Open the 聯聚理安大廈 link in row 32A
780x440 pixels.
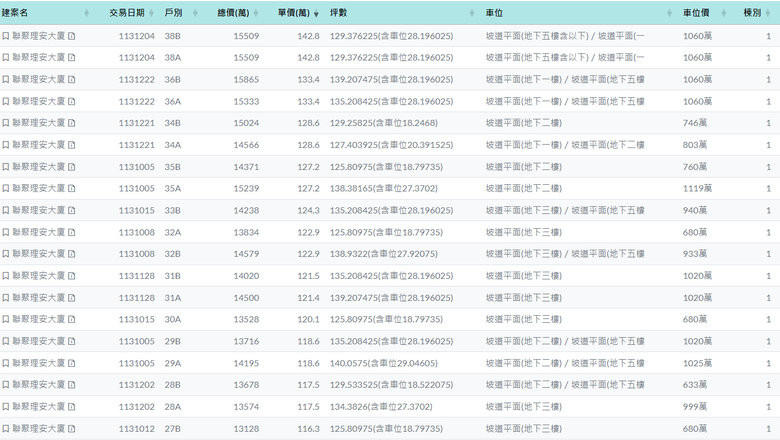tap(39, 232)
